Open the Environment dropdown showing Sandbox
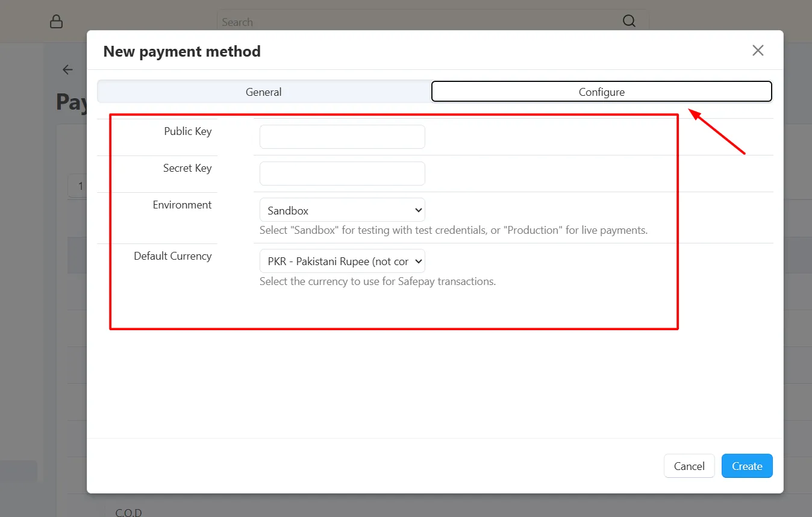 coord(342,210)
